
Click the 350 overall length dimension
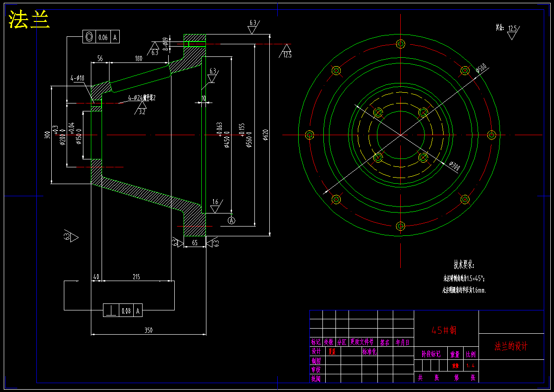click(x=148, y=330)
